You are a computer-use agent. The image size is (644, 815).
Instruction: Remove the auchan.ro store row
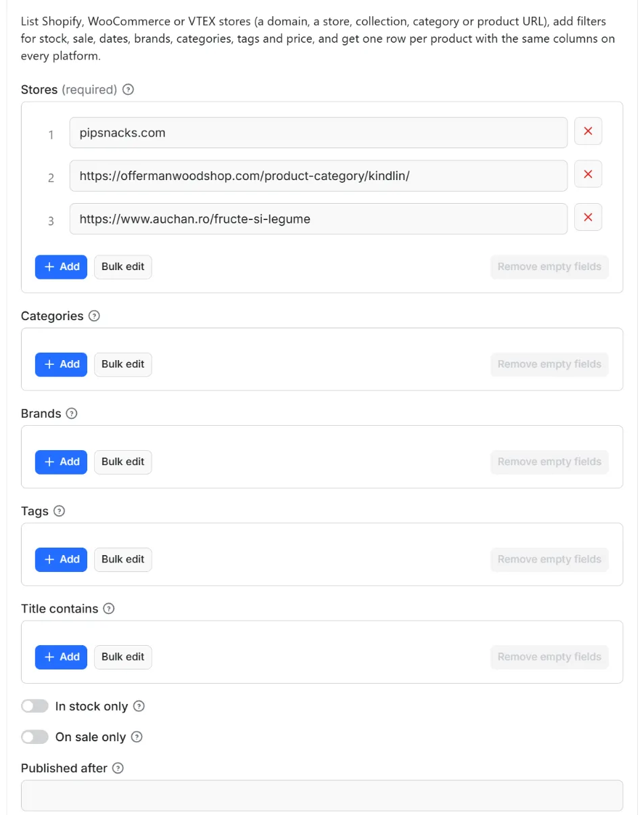tap(588, 217)
